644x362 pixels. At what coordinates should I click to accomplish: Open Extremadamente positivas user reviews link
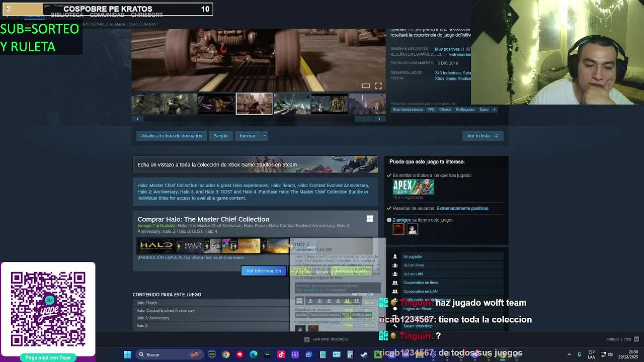462,208
